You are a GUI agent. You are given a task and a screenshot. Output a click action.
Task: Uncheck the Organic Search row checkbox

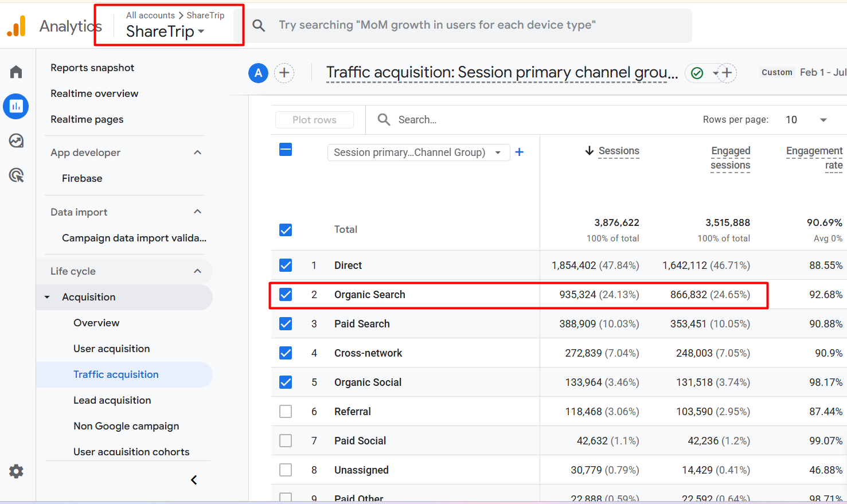[286, 294]
